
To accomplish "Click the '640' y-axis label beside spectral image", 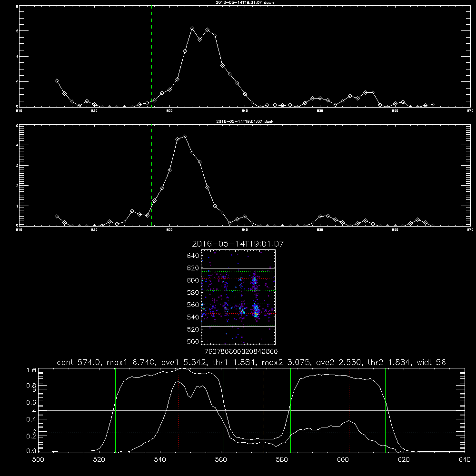I will 193,256.
